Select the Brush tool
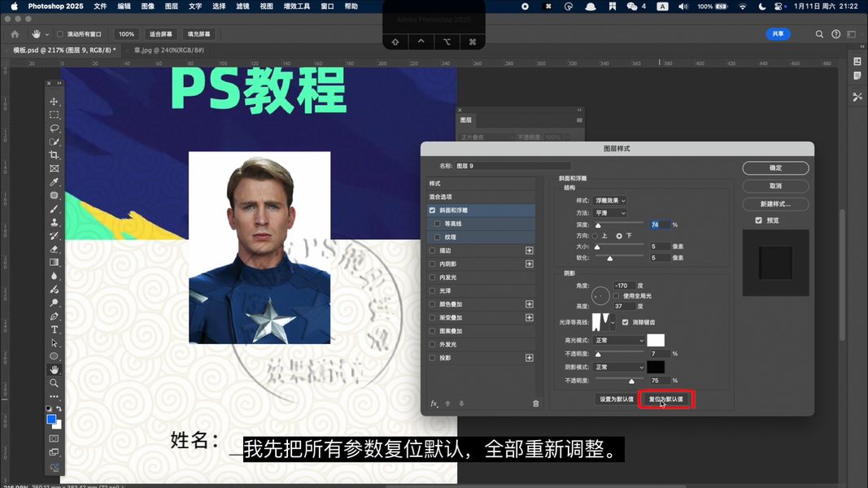The height and width of the screenshot is (488, 868). pos(54,209)
